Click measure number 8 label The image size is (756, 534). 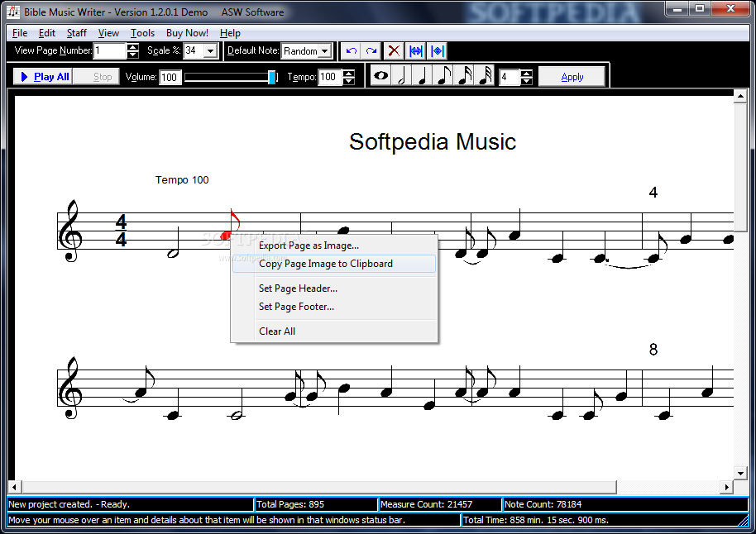tap(653, 350)
